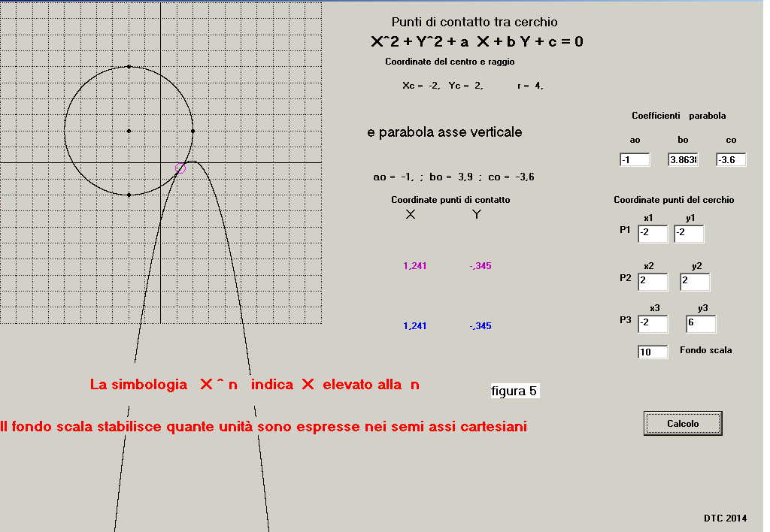The height and width of the screenshot is (532, 770).
Task: Click the P1 row label
Action: click(625, 230)
